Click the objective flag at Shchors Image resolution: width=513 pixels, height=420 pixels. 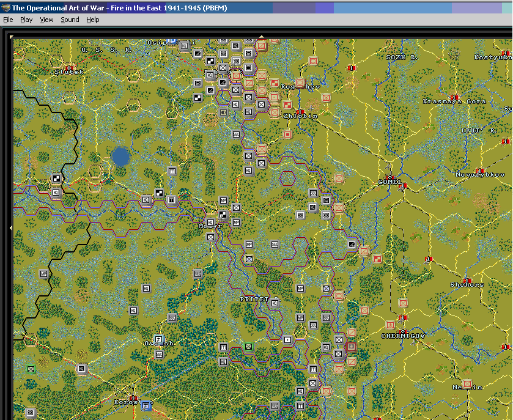pos(467,281)
